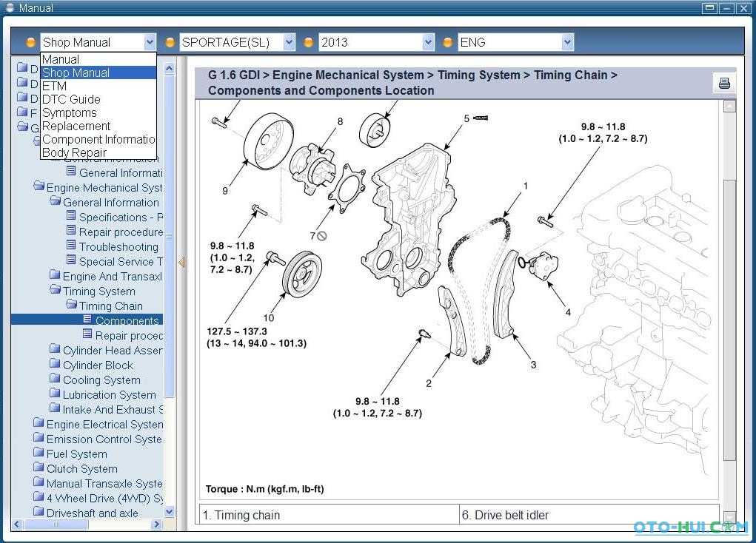Click the print icon in the header

point(723,84)
